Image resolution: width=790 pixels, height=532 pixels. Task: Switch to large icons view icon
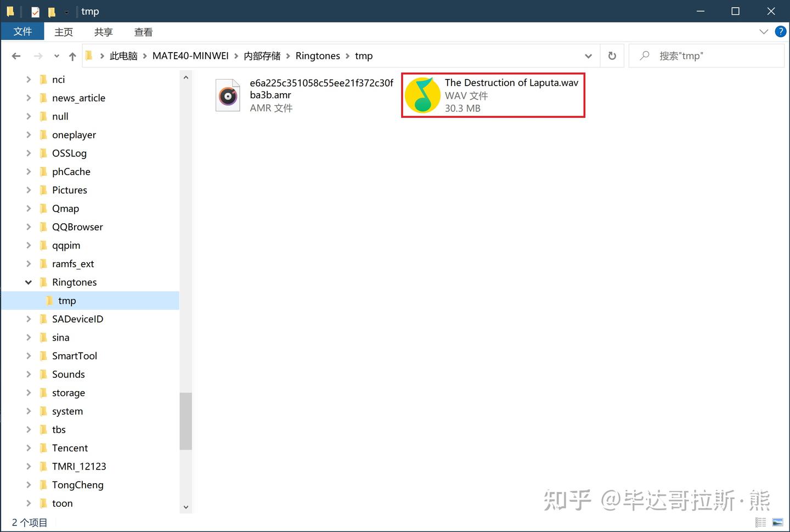[x=777, y=522]
